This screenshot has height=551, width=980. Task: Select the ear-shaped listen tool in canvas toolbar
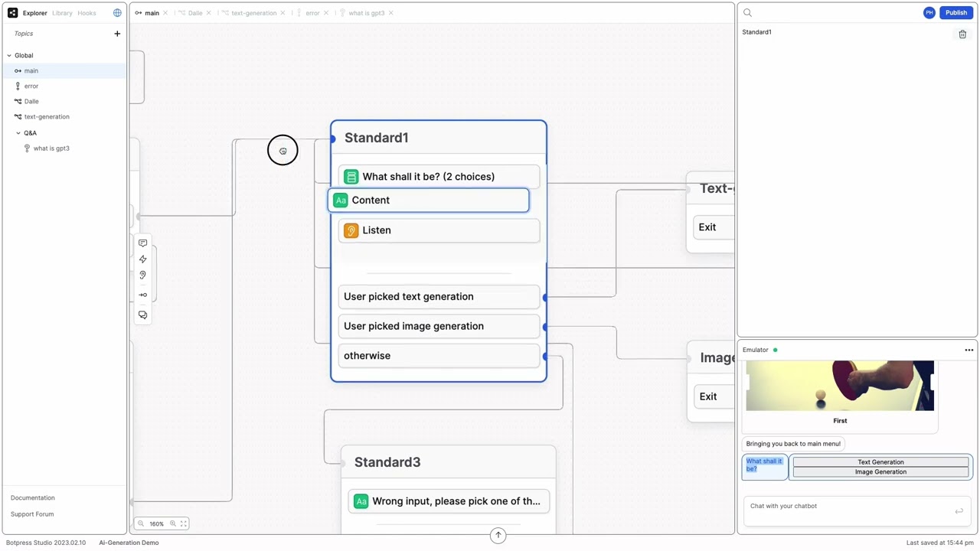142,275
